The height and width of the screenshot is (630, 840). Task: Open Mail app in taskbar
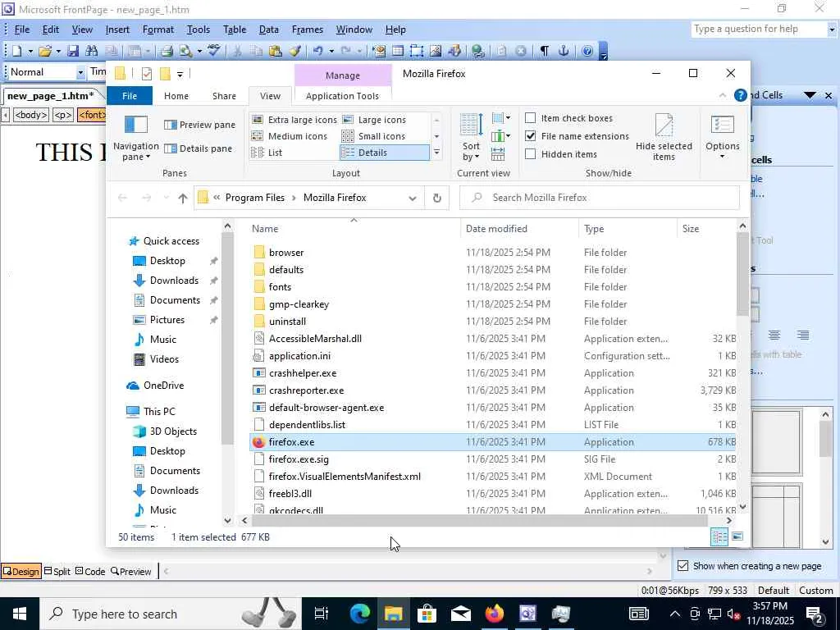click(461, 614)
